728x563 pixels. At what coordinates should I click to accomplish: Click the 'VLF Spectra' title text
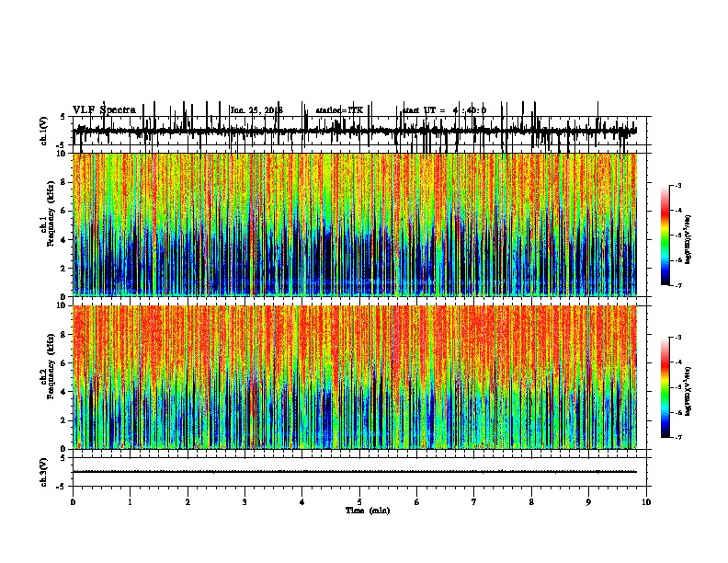click(x=104, y=109)
